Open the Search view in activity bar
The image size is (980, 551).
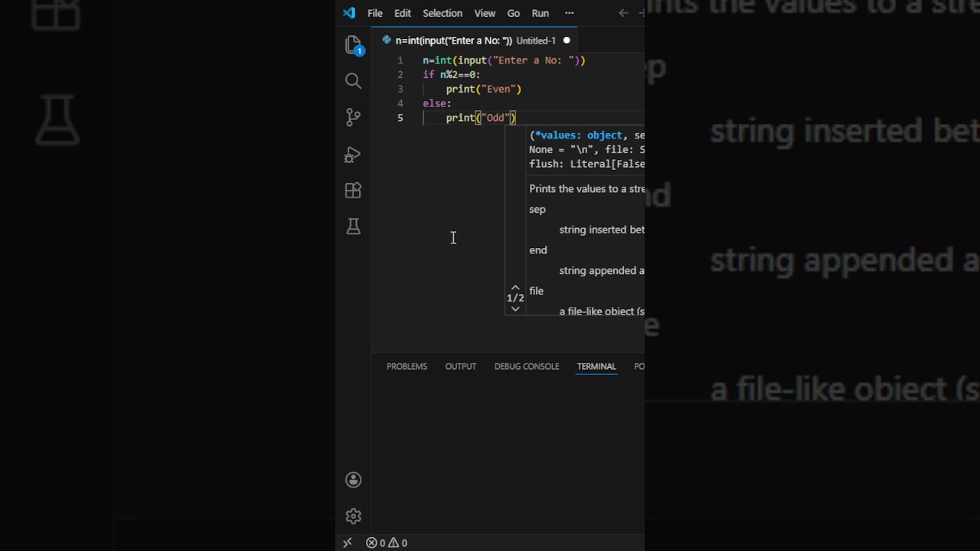[353, 80]
